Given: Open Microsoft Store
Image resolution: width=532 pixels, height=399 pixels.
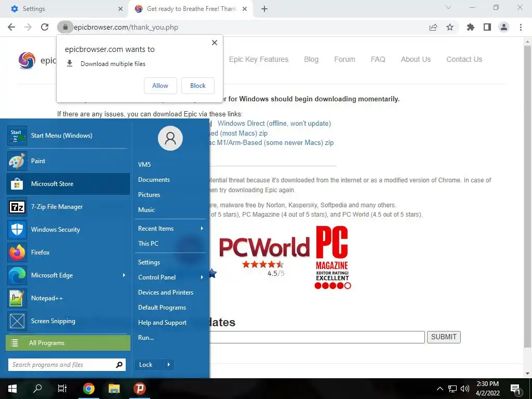Looking at the screenshot, I should [x=68, y=184].
